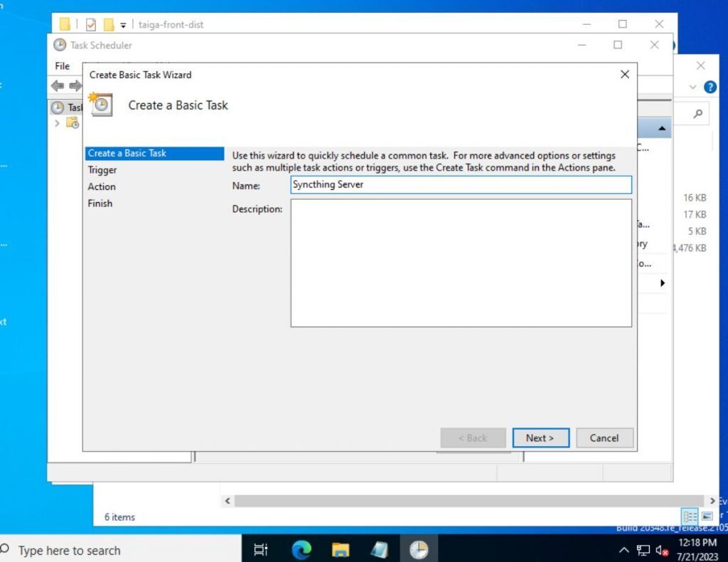Click the new folder quick access icon

[x=109, y=23]
